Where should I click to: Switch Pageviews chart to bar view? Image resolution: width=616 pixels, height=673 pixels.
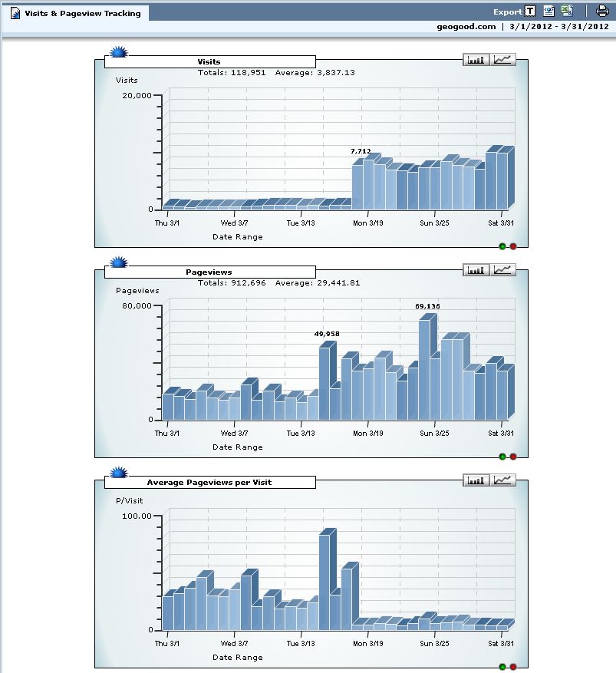[476, 269]
